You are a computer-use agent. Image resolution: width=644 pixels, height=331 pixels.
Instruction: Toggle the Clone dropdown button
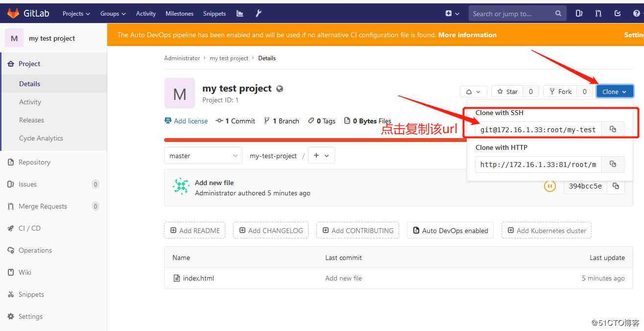tap(615, 92)
